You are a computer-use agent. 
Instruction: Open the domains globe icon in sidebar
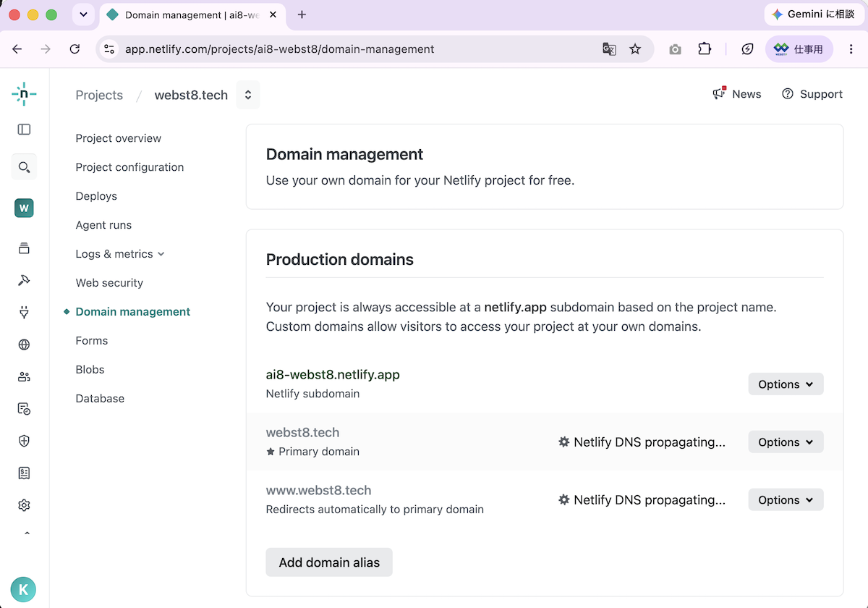(x=24, y=345)
